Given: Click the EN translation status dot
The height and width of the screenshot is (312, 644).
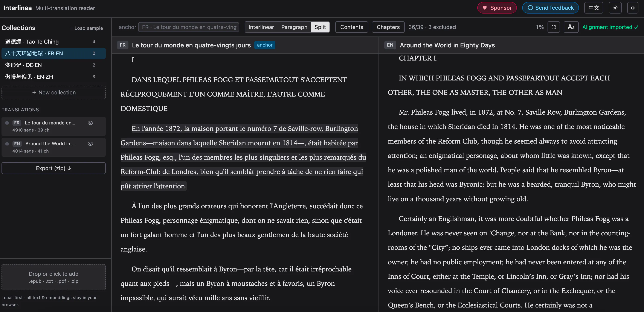Looking at the screenshot, I should click(x=7, y=144).
